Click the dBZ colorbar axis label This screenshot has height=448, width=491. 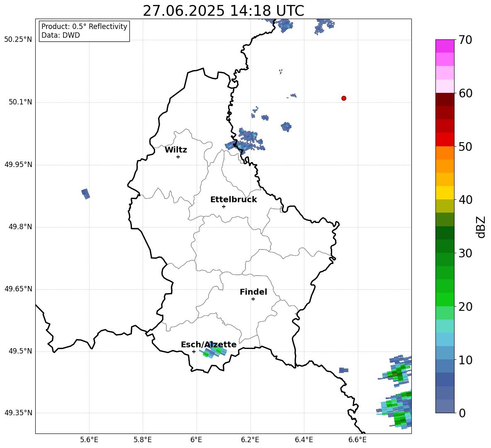pyautogui.click(x=481, y=227)
